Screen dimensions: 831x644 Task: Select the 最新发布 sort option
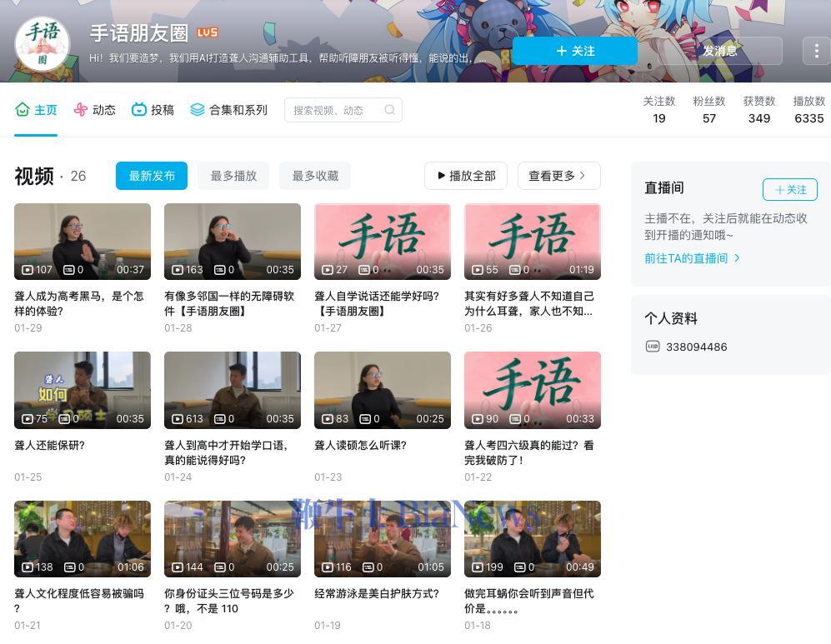pyautogui.click(x=152, y=176)
